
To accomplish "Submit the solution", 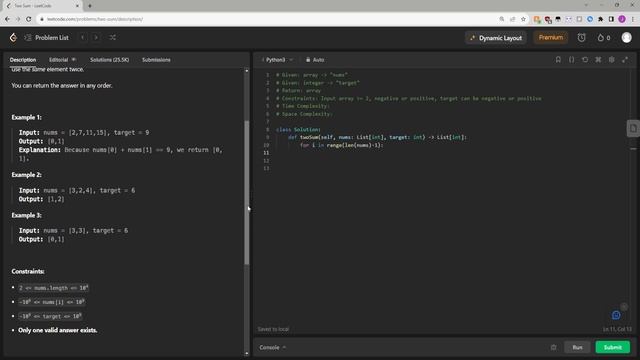I will (x=613, y=347).
